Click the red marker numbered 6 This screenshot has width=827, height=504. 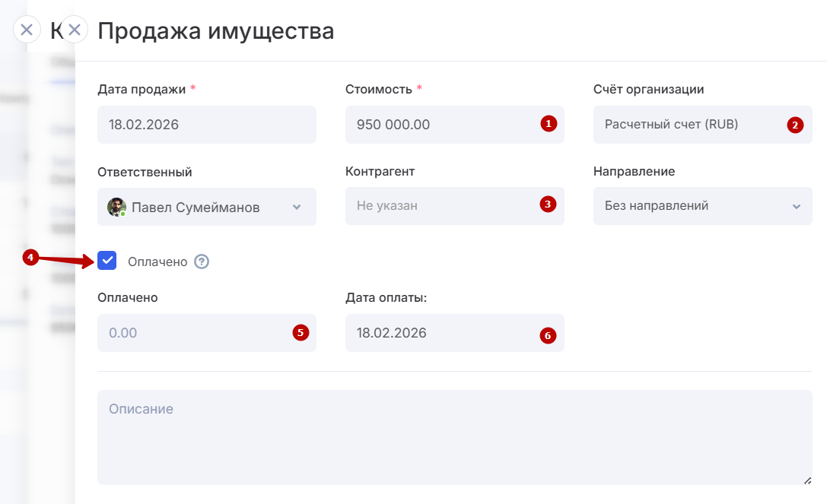547,334
